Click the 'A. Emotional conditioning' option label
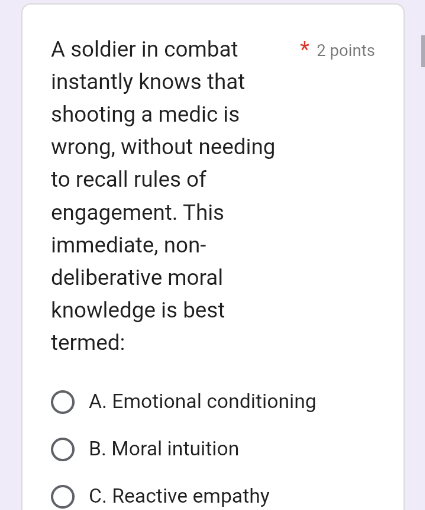Image resolution: width=425 pixels, height=510 pixels. coord(202,401)
